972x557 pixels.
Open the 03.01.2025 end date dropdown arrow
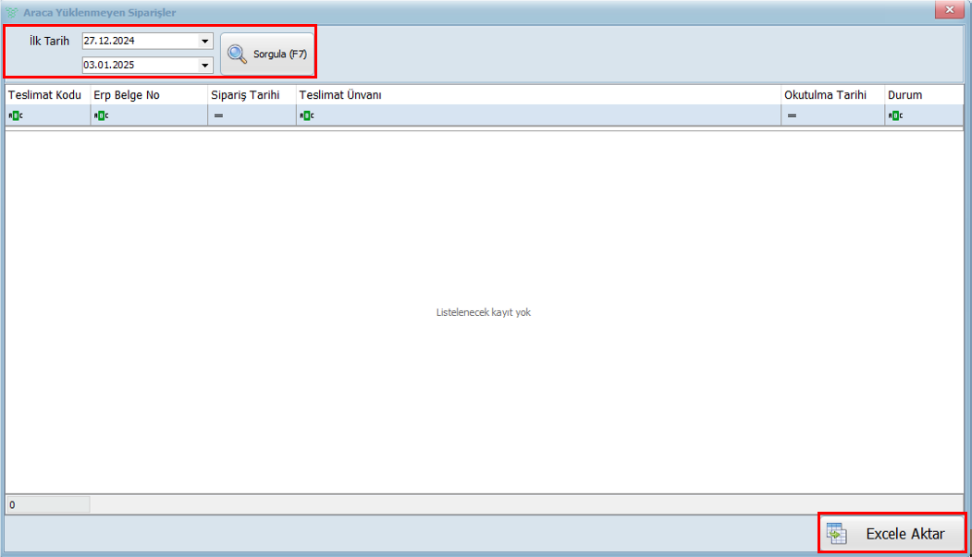[205, 65]
